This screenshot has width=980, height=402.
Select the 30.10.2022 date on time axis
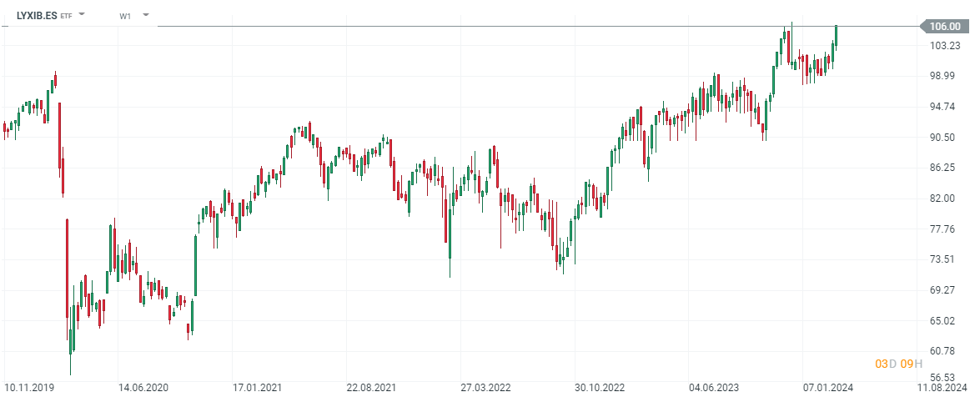(599, 388)
